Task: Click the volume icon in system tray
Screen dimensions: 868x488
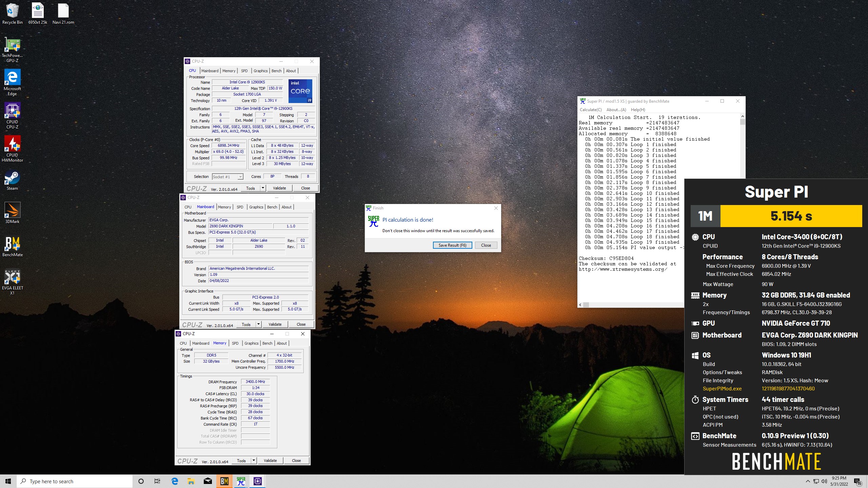Action: tap(824, 481)
